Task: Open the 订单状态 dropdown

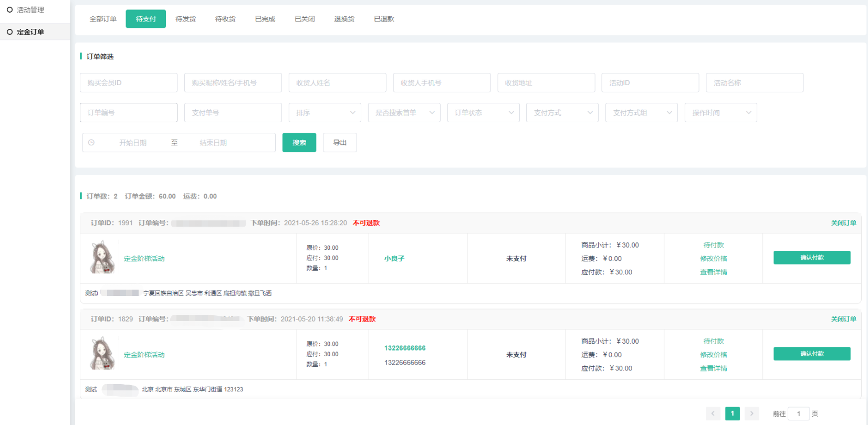Action: [x=483, y=113]
